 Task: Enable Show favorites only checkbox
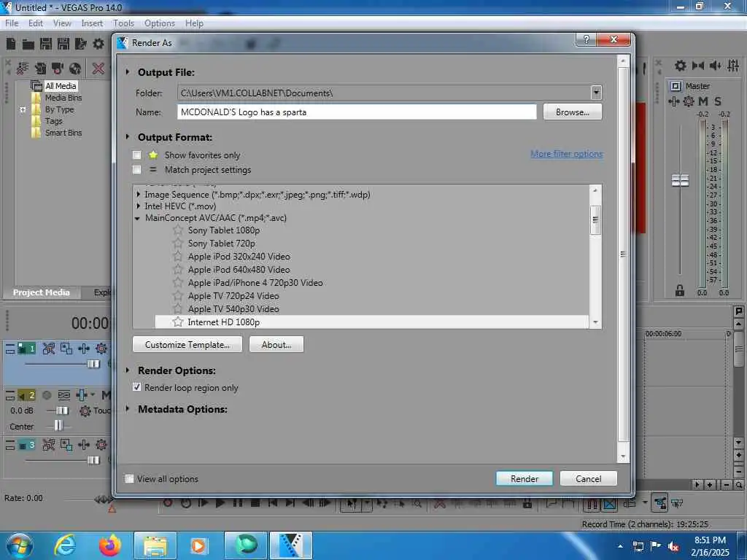point(137,155)
